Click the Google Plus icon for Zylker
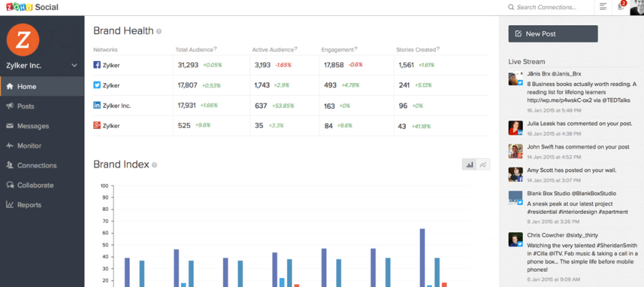Viewport: 644px width, 287px height. tap(97, 125)
